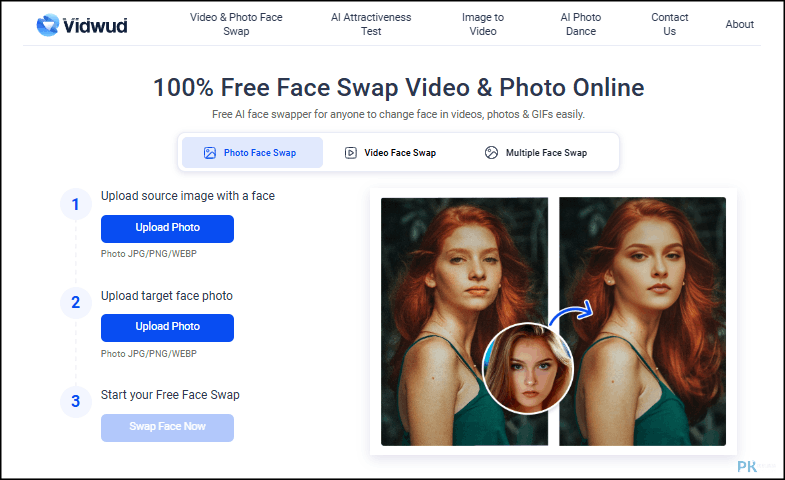Click 'Upload source image with a face' text

tap(188, 196)
